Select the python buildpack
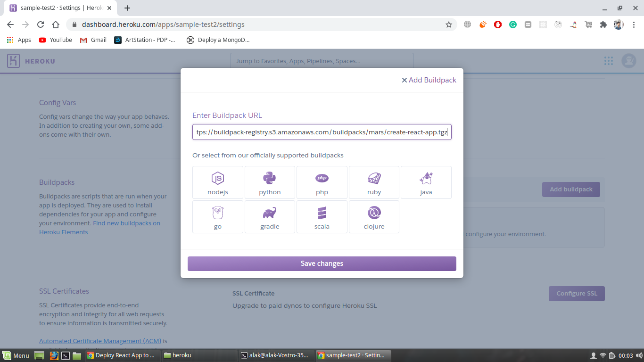Image resolution: width=644 pixels, height=362 pixels. [270, 182]
